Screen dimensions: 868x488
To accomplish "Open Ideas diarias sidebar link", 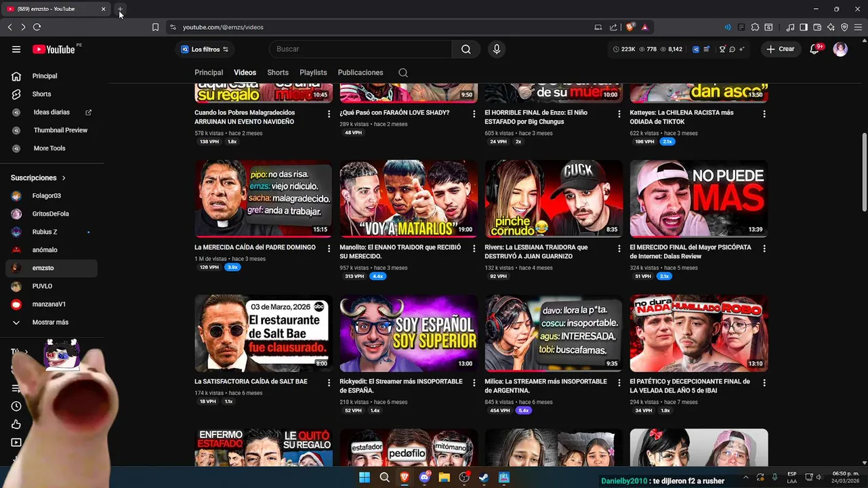I will tap(51, 112).
